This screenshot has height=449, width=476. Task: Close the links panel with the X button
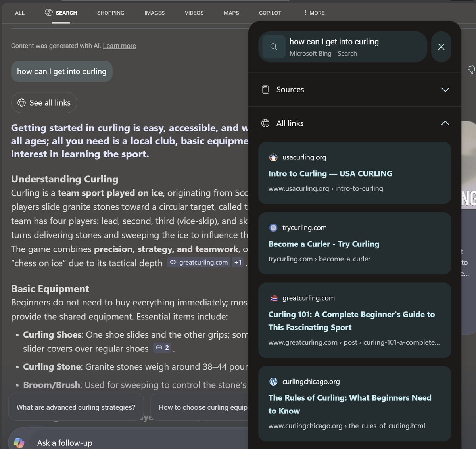(441, 47)
